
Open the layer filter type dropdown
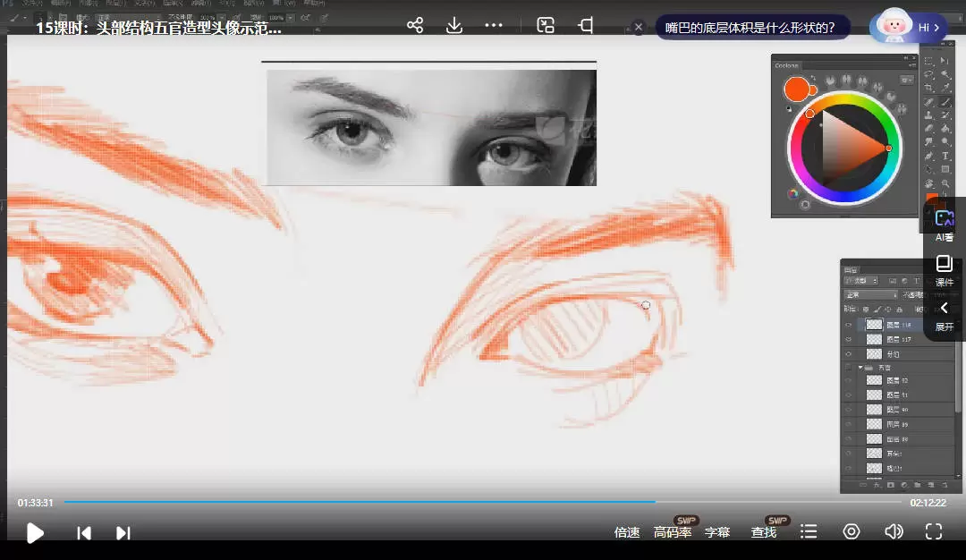pyautogui.click(x=860, y=280)
